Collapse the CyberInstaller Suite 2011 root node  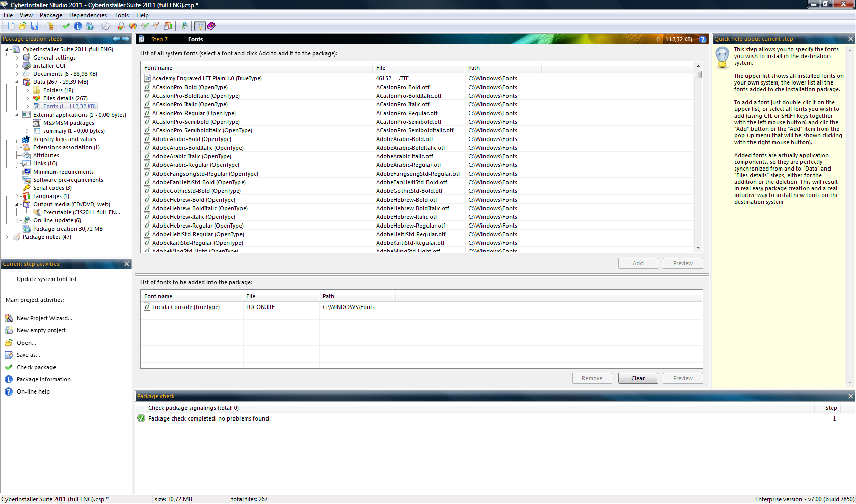point(7,49)
